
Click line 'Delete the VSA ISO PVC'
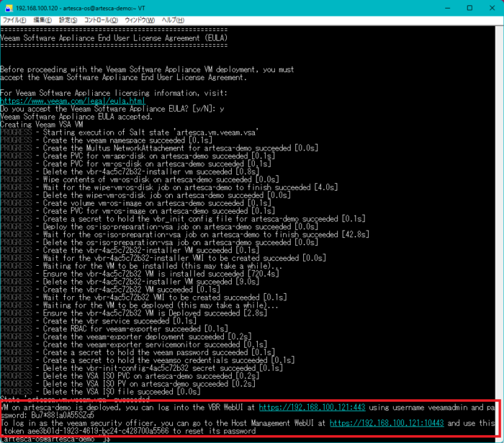pyautogui.click(x=130, y=376)
